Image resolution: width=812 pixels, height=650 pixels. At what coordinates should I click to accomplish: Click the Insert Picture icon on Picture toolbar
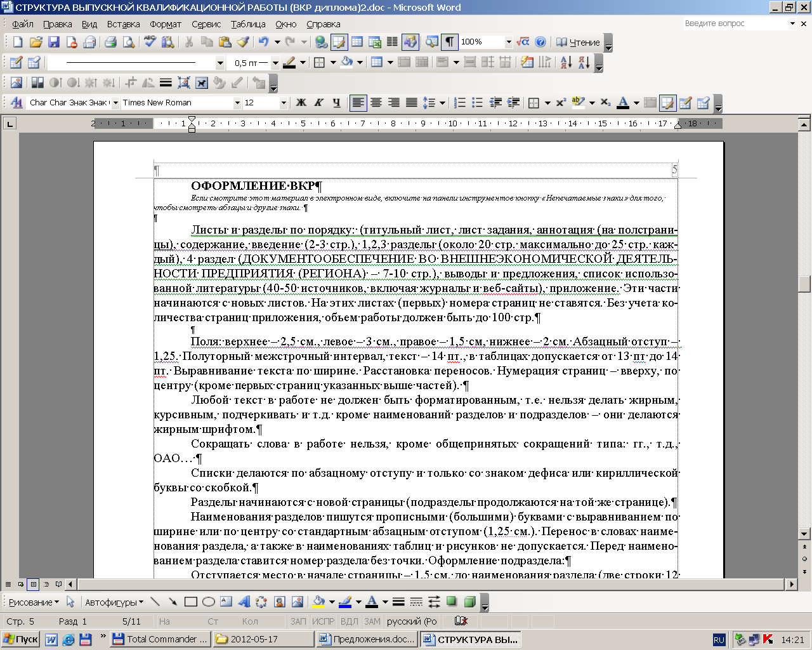click(x=16, y=83)
